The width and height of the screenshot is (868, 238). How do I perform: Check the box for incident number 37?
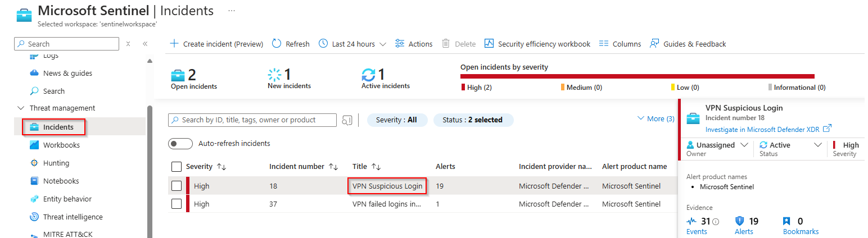click(x=177, y=204)
